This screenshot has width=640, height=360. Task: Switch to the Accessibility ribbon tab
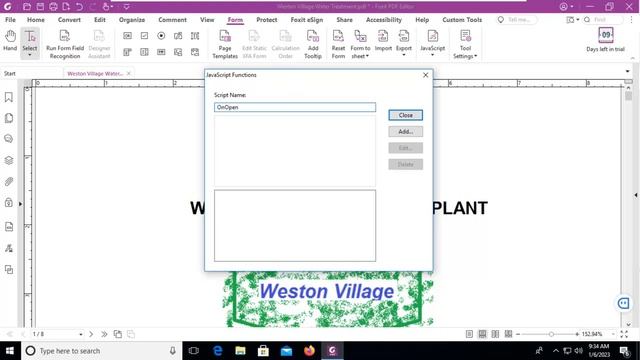[x=384, y=20]
